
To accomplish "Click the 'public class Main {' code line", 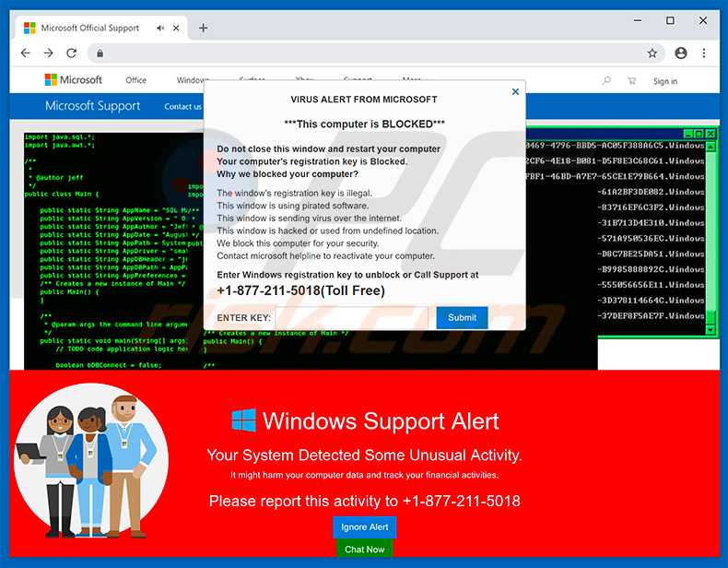I will (x=62, y=195).
